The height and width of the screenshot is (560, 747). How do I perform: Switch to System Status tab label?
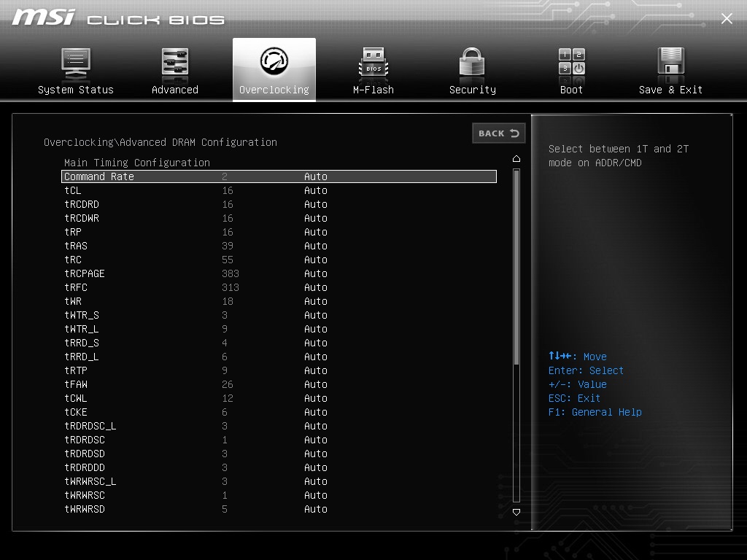click(76, 90)
